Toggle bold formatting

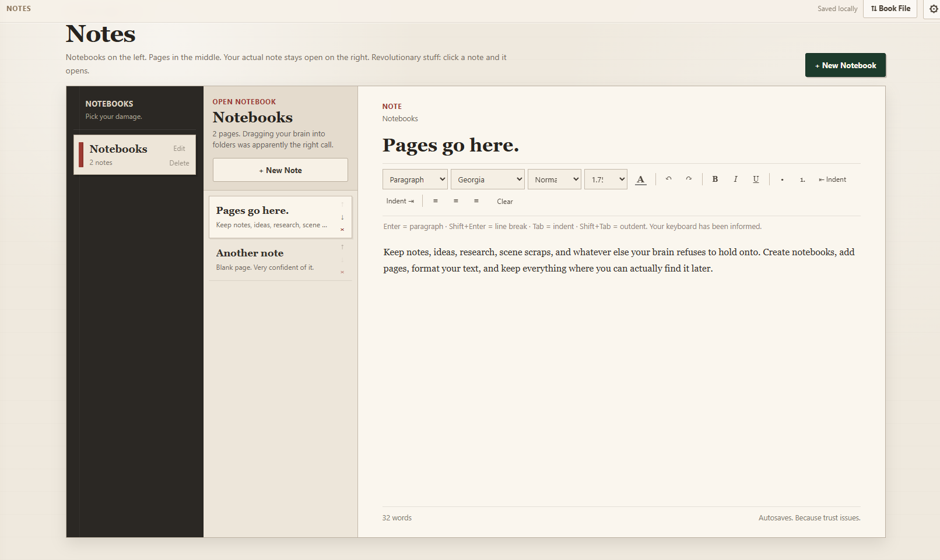(x=715, y=179)
